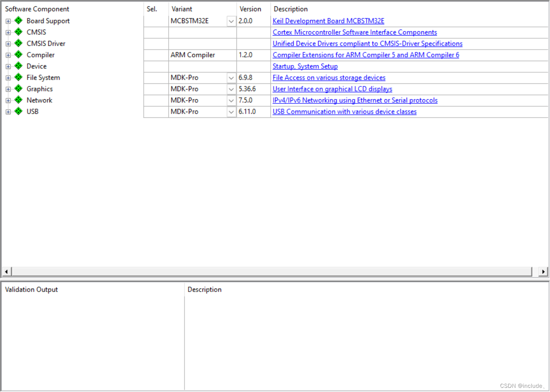The height and width of the screenshot is (392, 550).
Task: Select the Device tree label
Action: (x=37, y=66)
